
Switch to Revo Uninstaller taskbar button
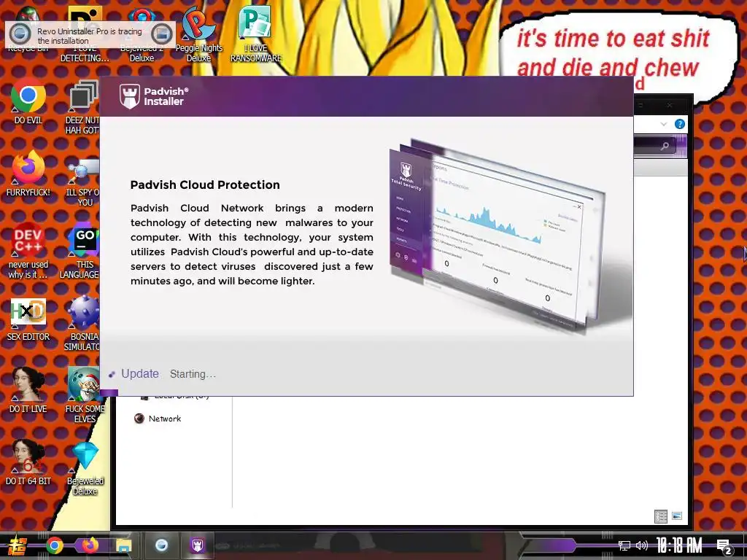[x=161, y=545]
